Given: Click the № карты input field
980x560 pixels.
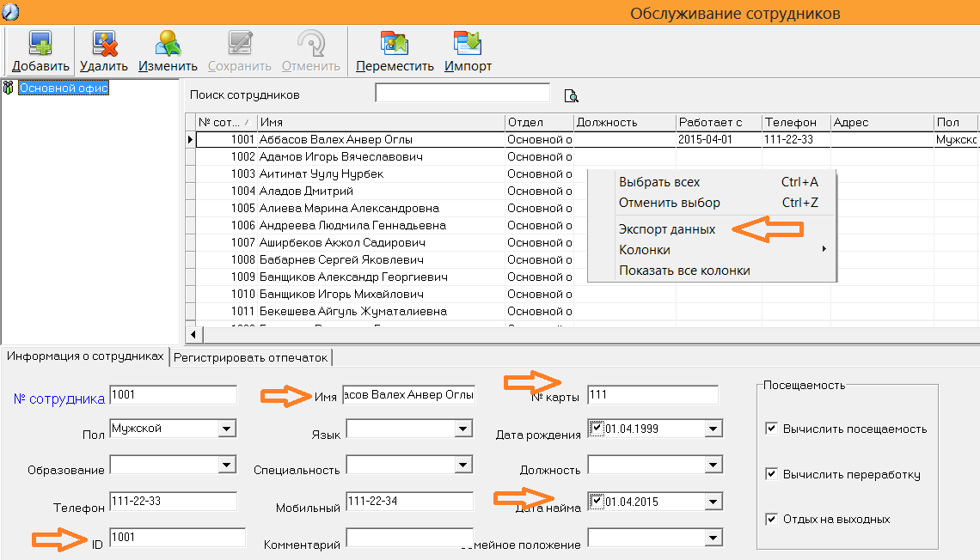Looking at the screenshot, I should 652,394.
